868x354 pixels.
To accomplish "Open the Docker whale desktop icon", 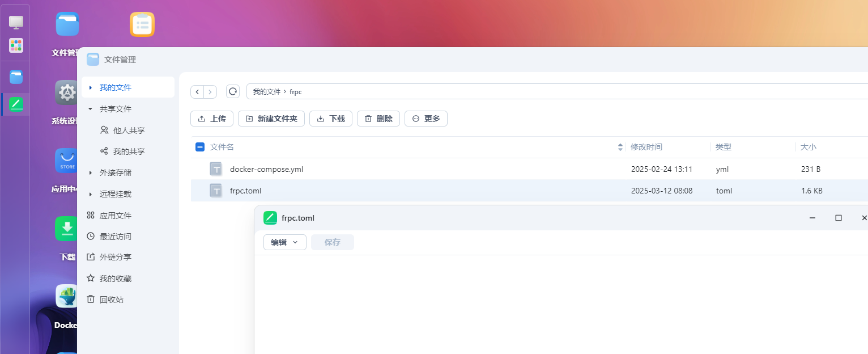I will pos(66,296).
